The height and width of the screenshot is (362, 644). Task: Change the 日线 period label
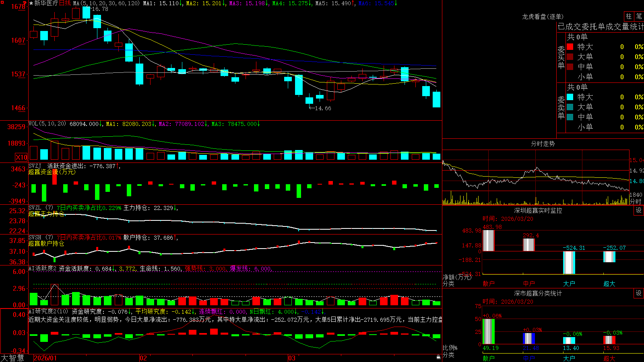pyautogui.click(x=65, y=3)
